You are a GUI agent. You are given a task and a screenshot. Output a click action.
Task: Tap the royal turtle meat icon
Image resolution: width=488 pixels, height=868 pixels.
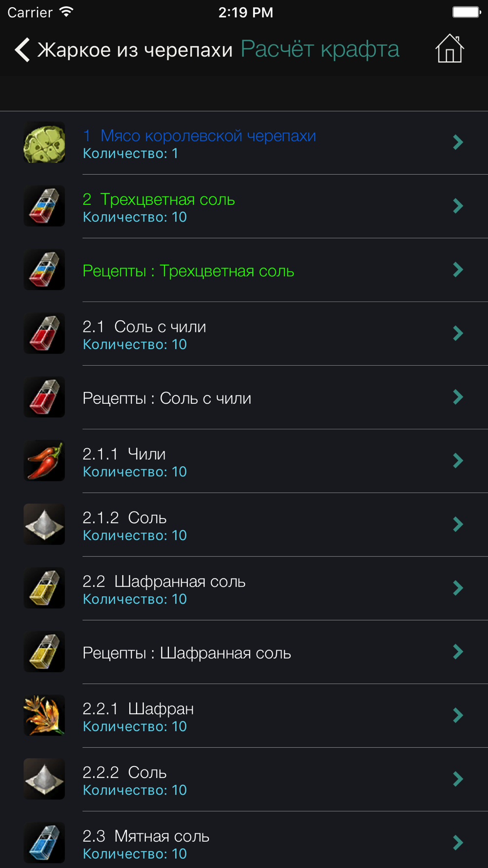(44, 143)
